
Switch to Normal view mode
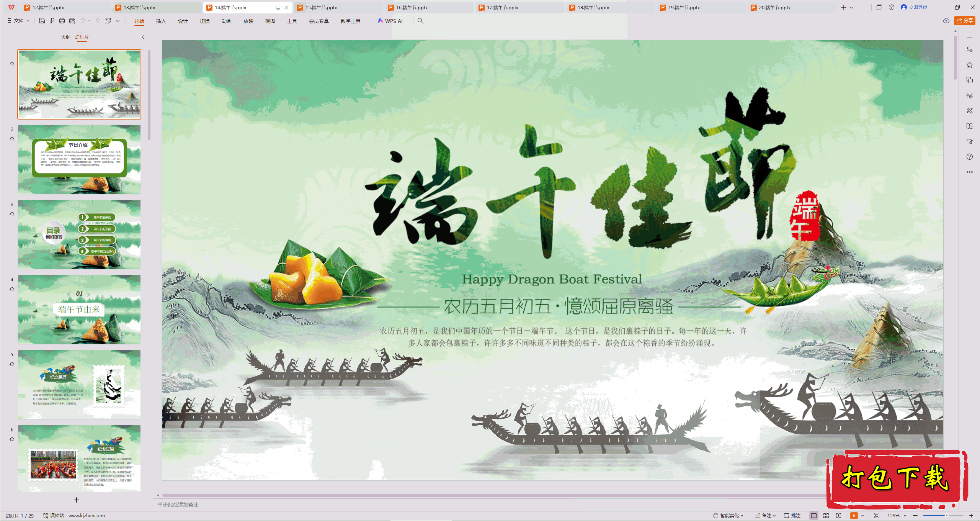pos(814,516)
